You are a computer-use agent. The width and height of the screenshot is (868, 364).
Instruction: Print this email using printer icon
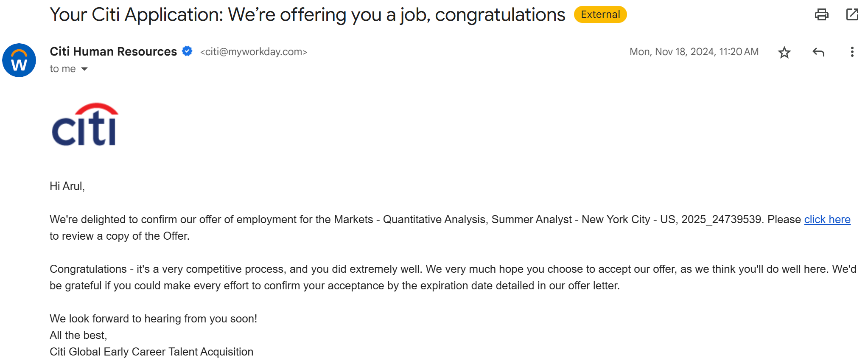pos(821,14)
